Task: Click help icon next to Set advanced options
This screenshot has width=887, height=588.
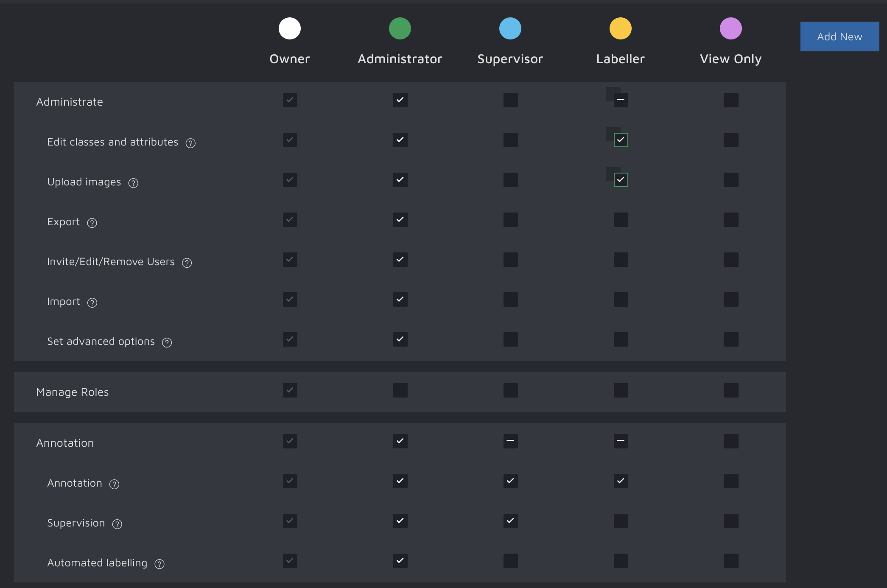Action: pyautogui.click(x=167, y=342)
